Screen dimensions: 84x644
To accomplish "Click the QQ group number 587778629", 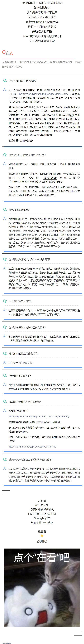I will tap(50, 178).
